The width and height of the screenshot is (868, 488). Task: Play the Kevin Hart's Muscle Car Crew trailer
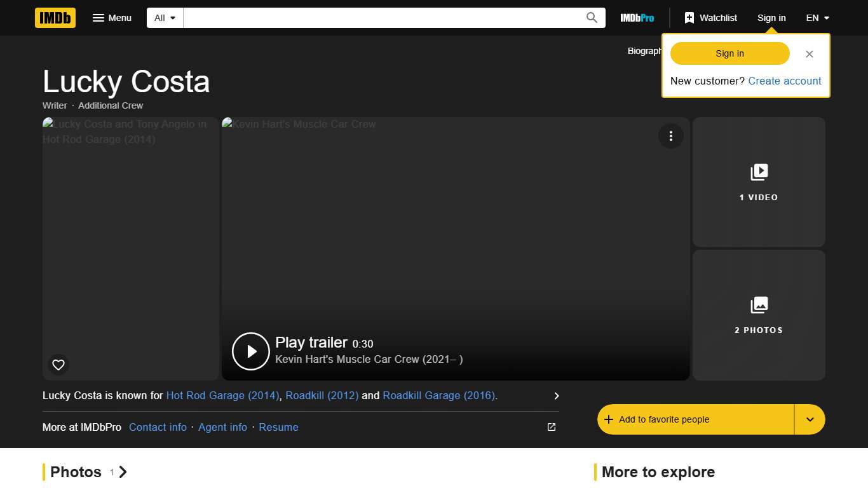tap(250, 351)
